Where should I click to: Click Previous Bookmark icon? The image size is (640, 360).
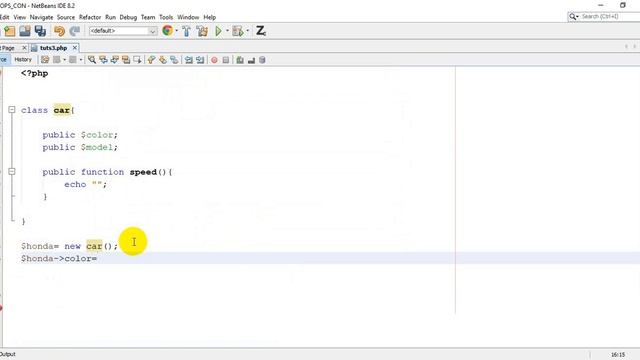(151, 60)
